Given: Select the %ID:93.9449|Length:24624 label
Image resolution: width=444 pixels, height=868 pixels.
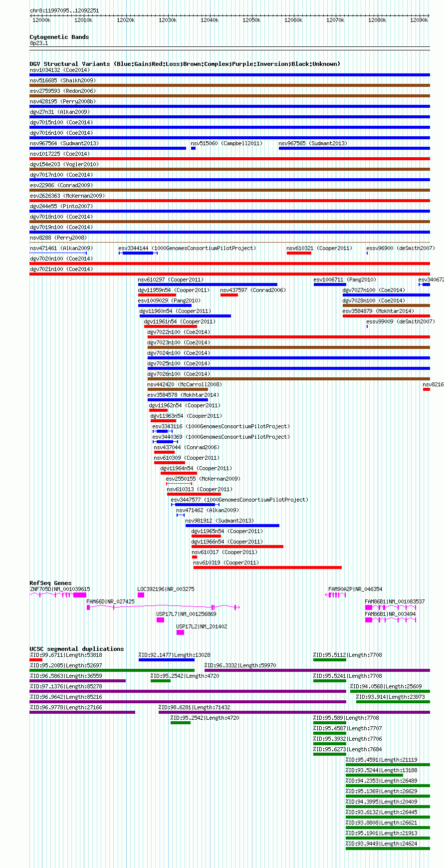Looking at the screenshot, I should pyautogui.click(x=382, y=844).
